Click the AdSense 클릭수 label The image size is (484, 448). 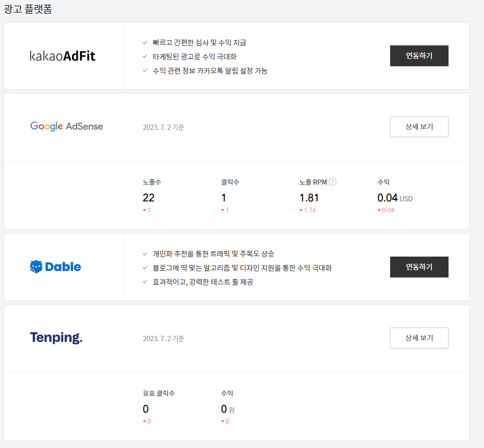pyautogui.click(x=230, y=182)
